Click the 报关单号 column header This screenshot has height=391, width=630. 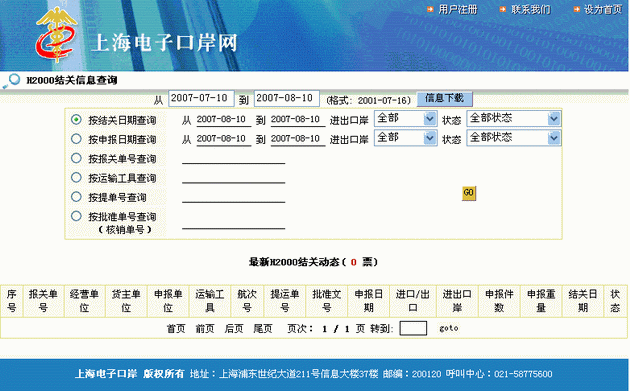tap(43, 301)
